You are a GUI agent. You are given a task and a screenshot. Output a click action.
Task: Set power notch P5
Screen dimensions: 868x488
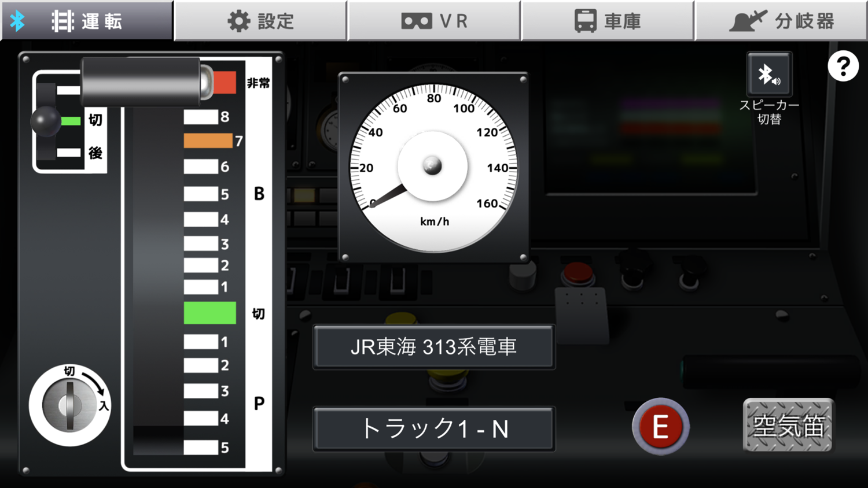point(201,447)
